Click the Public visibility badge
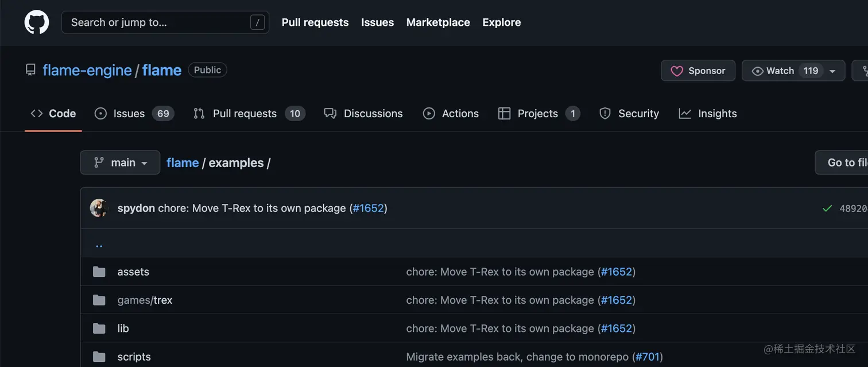Viewport: 868px width, 367px height. point(207,69)
